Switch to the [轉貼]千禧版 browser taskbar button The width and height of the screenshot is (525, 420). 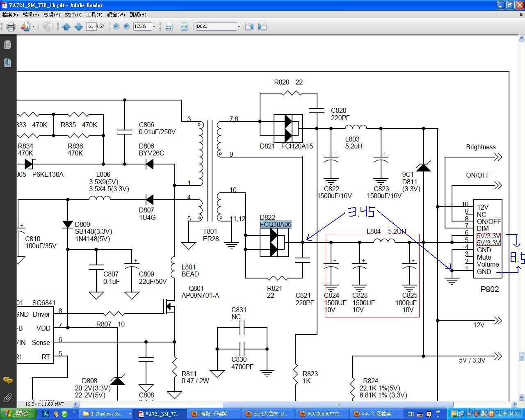(x=213, y=414)
